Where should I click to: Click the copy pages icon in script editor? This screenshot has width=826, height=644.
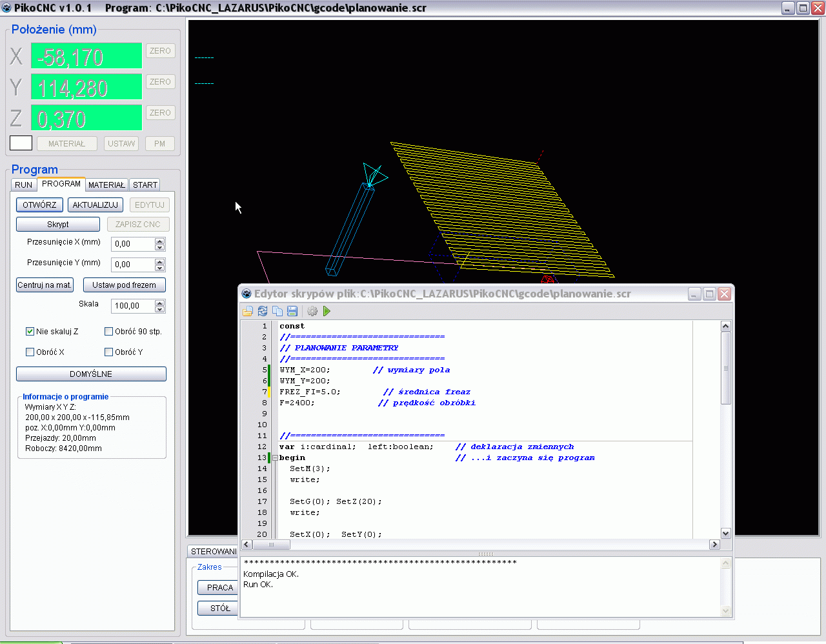click(x=277, y=311)
